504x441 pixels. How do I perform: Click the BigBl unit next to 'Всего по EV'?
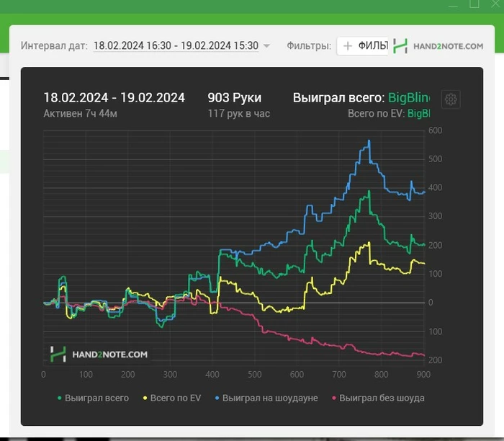tap(418, 113)
